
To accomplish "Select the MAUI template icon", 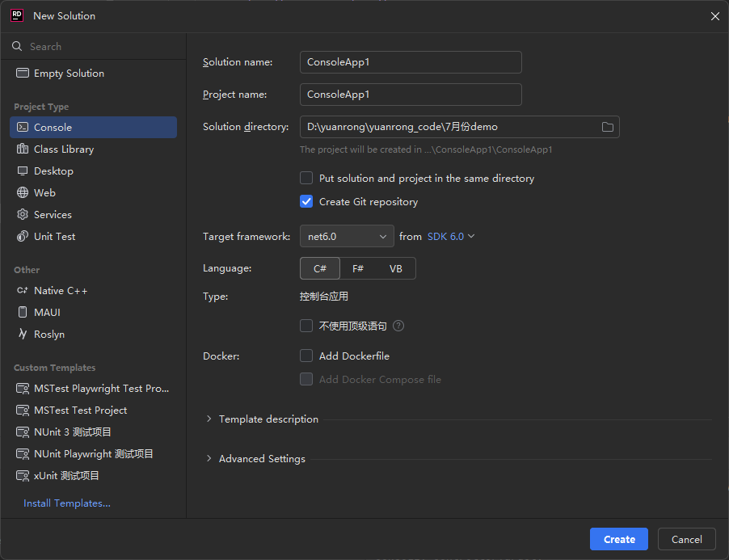I will (x=23, y=313).
